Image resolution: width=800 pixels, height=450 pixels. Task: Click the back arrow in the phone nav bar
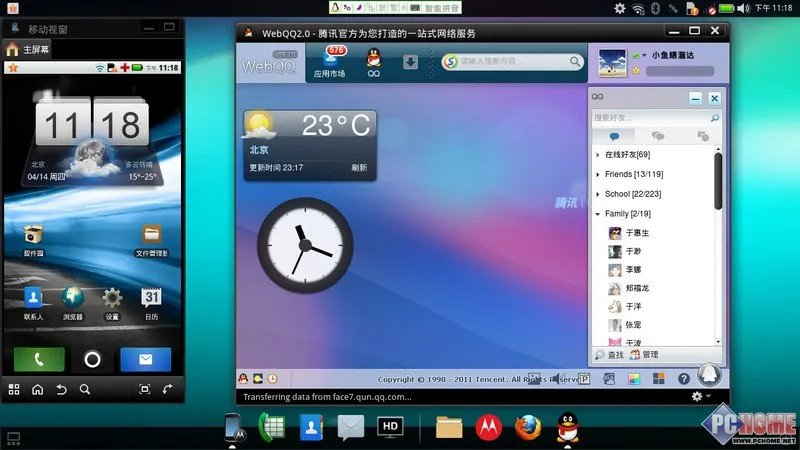tap(61, 390)
